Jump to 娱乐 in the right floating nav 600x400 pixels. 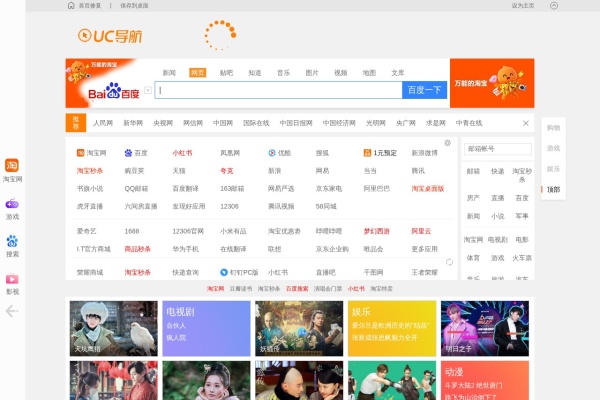point(553,169)
